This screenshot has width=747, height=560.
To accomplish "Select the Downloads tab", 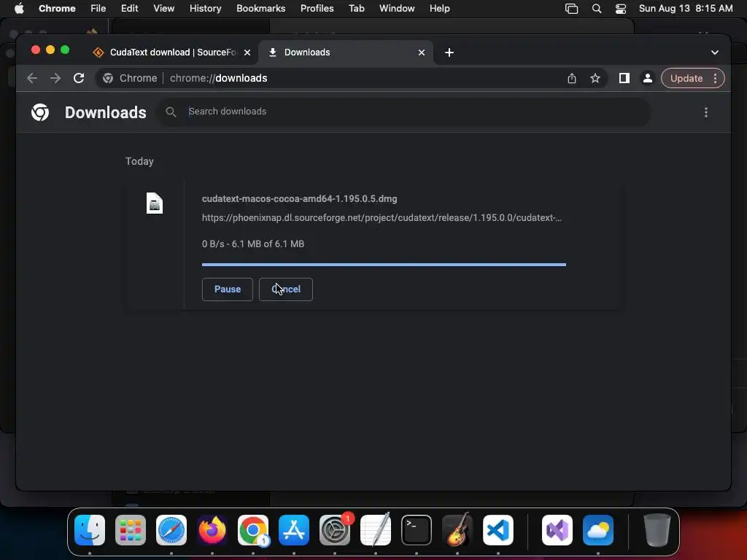I will (x=346, y=52).
